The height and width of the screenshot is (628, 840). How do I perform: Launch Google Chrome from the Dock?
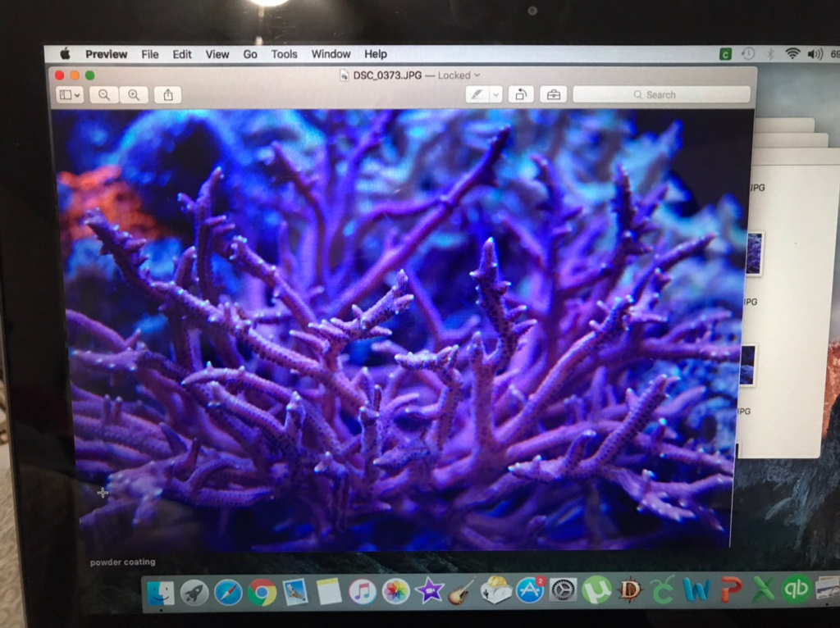(x=262, y=592)
